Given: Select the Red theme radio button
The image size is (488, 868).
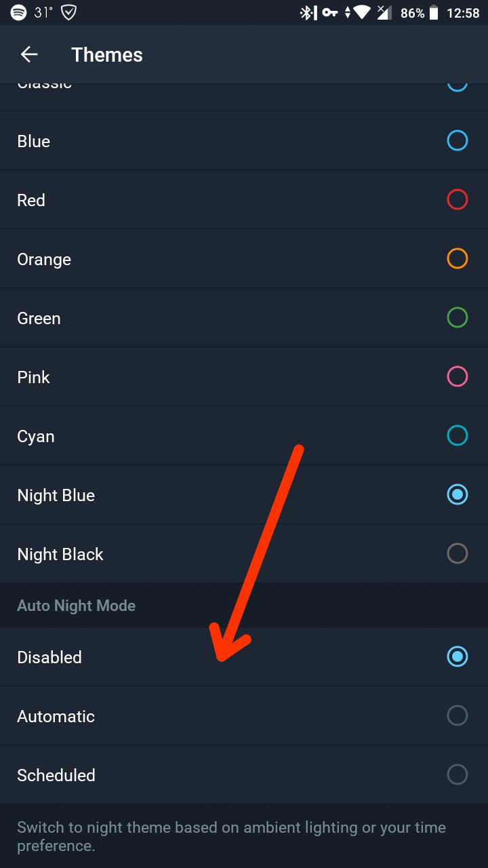Looking at the screenshot, I should (x=457, y=200).
